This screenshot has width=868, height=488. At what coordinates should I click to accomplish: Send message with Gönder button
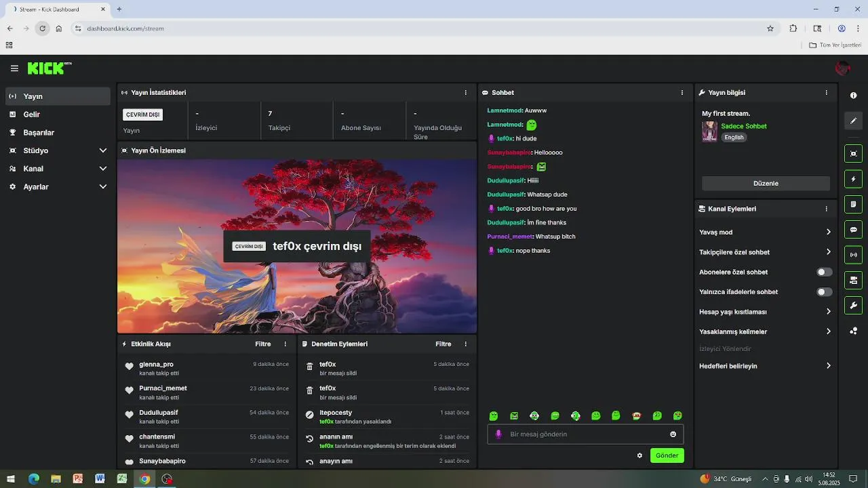point(667,455)
